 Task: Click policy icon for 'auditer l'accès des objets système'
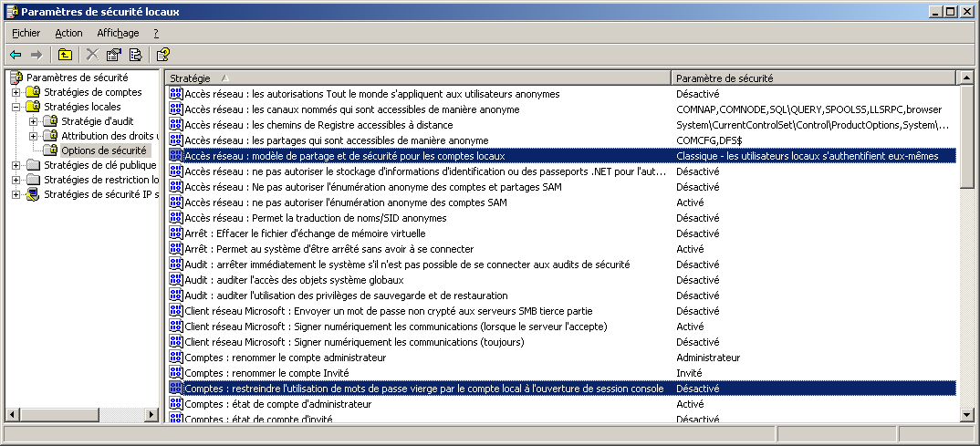[x=175, y=280]
